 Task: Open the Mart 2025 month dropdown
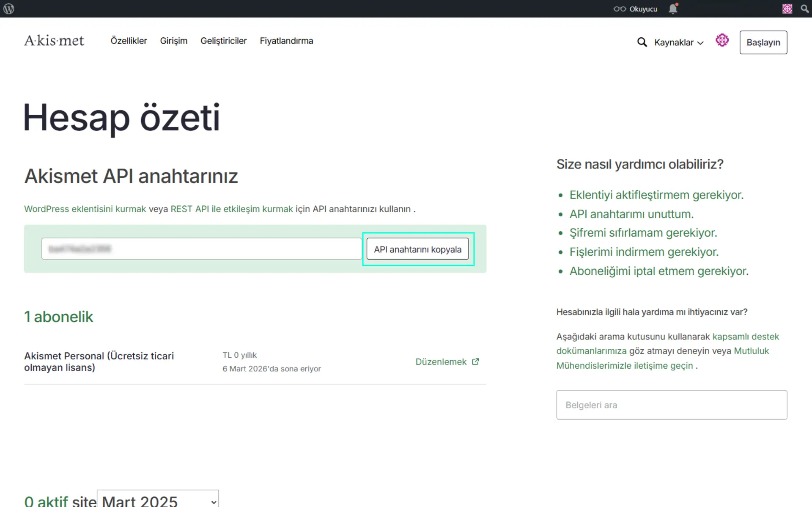(x=158, y=499)
